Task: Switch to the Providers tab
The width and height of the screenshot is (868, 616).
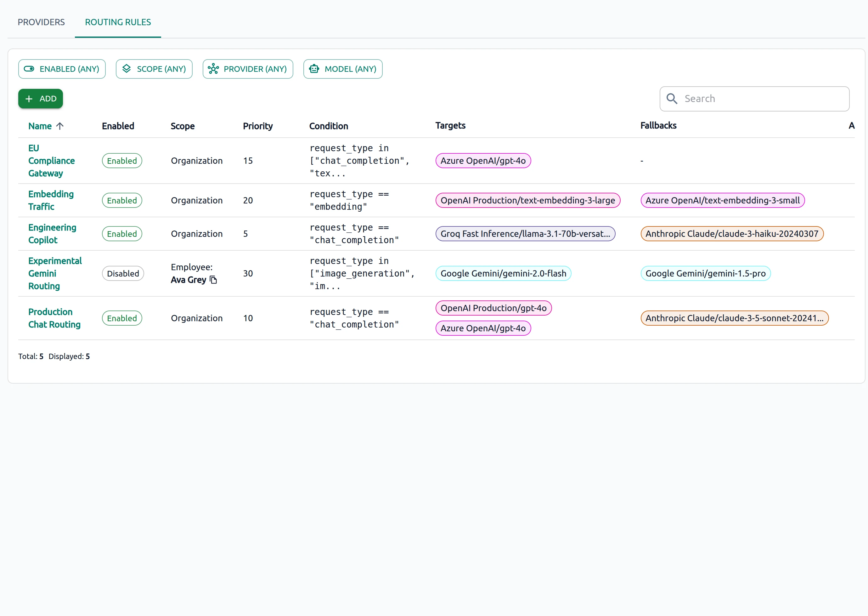Action: pos(41,22)
